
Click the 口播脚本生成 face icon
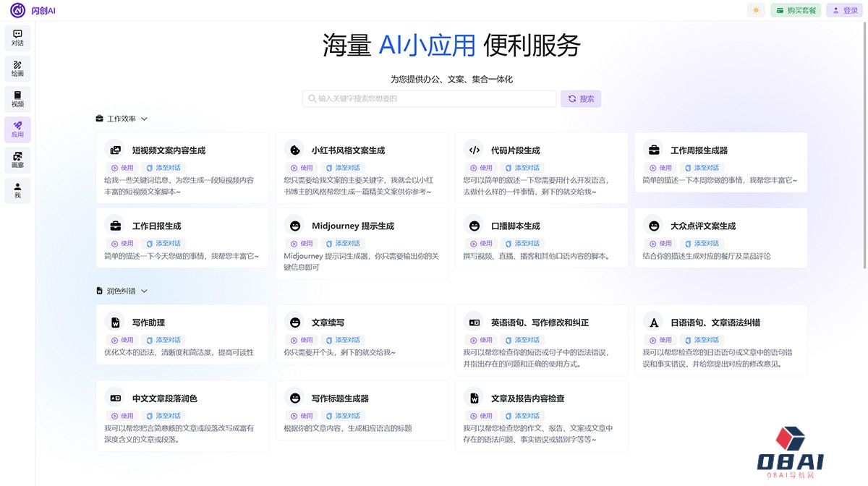click(474, 226)
